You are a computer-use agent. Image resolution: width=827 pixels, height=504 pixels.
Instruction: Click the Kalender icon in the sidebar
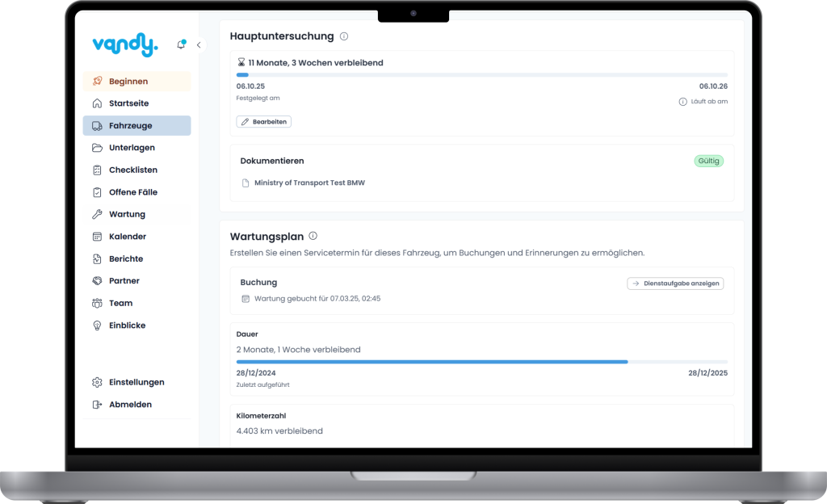click(x=97, y=237)
